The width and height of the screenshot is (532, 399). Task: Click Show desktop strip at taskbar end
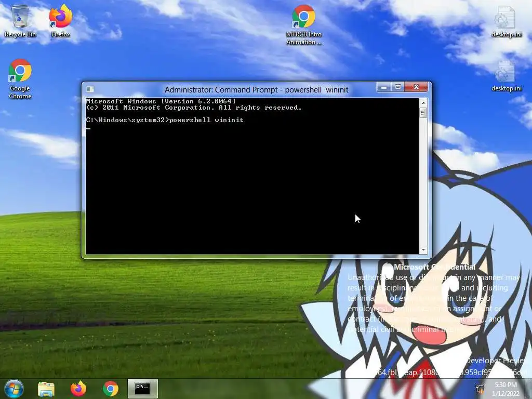529,389
